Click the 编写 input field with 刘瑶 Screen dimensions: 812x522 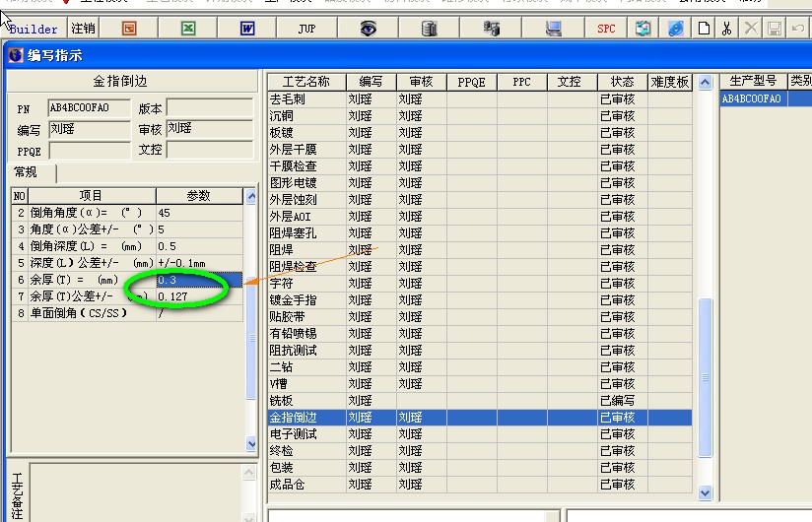[x=89, y=129]
